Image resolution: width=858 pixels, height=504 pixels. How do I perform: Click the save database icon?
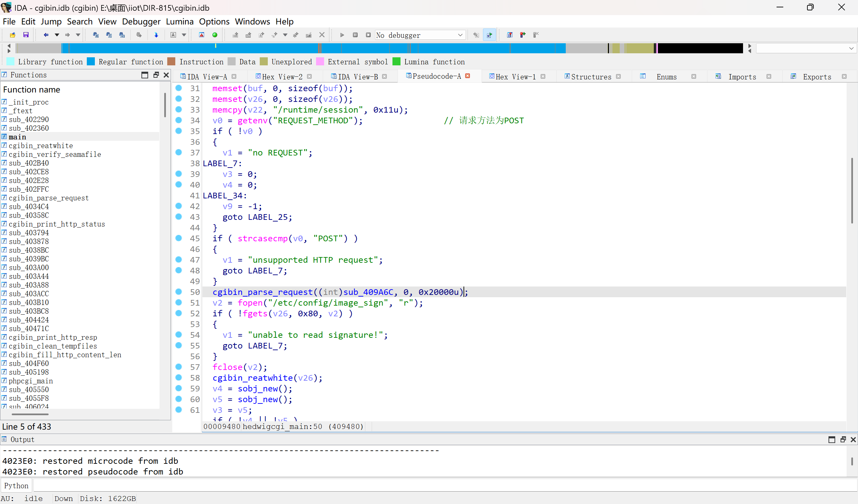pyautogui.click(x=26, y=35)
